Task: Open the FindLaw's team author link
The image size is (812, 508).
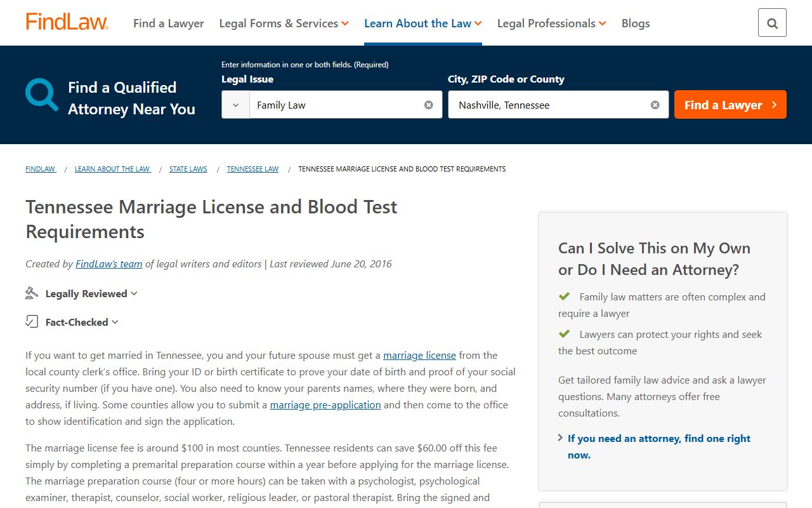Action: click(x=108, y=264)
